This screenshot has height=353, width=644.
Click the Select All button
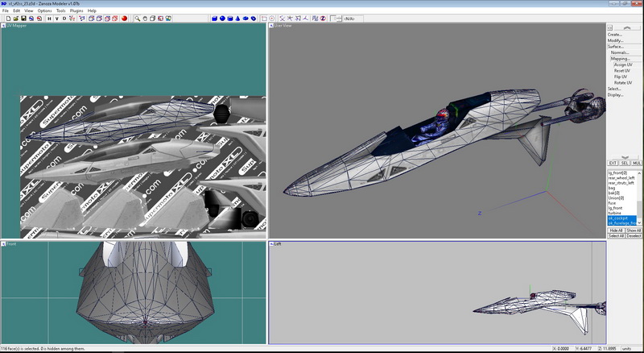point(616,236)
